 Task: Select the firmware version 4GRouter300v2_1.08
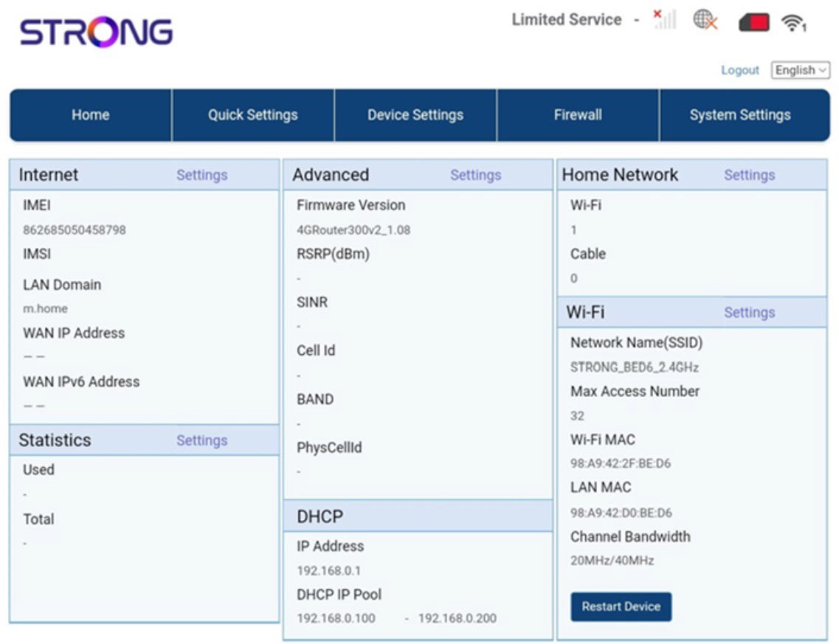coord(353,230)
